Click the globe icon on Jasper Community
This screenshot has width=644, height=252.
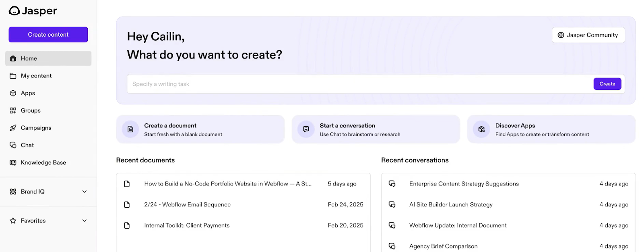[x=561, y=35]
